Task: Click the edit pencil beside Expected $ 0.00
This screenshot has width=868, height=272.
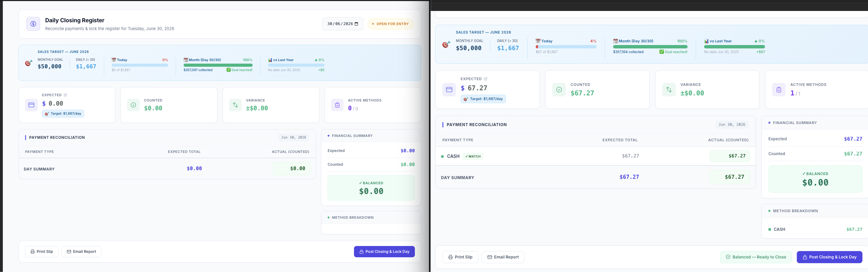Action: pos(65,95)
